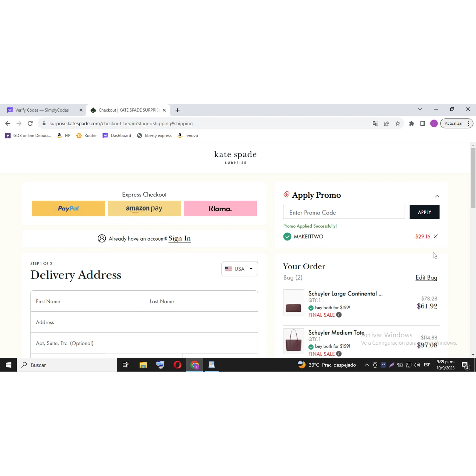Open the Chrome three-dot menu
Screen dimensions: 476x476
pos(469,123)
